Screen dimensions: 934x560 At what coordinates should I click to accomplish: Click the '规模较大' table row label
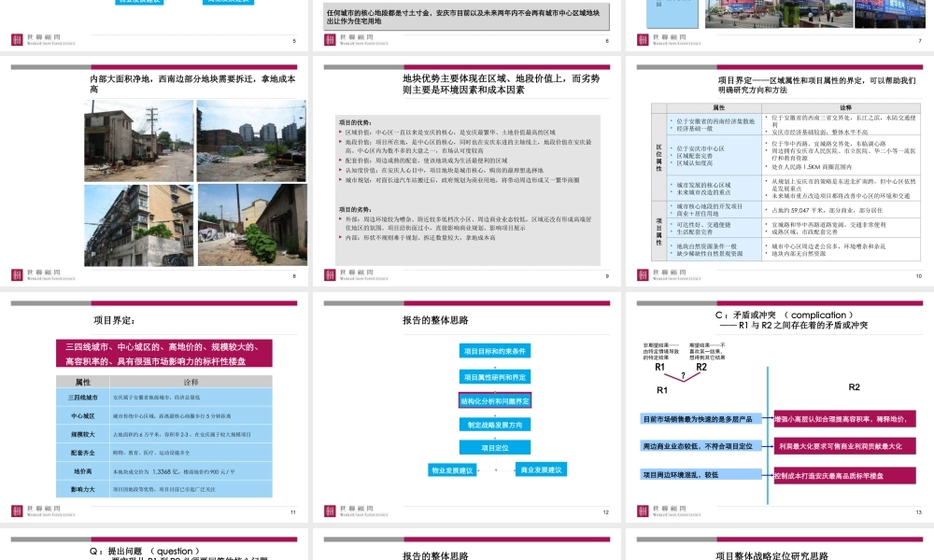point(83,434)
